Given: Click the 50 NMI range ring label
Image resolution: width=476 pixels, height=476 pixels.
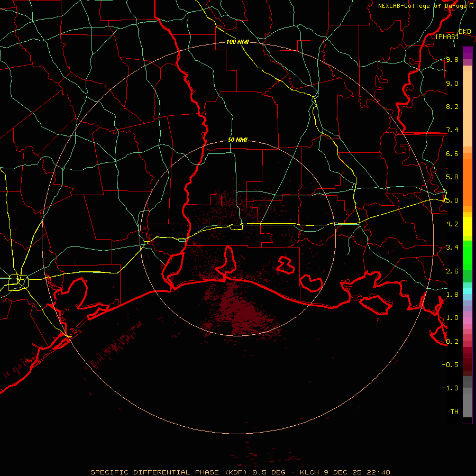Looking at the screenshot, I should pos(237,140).
